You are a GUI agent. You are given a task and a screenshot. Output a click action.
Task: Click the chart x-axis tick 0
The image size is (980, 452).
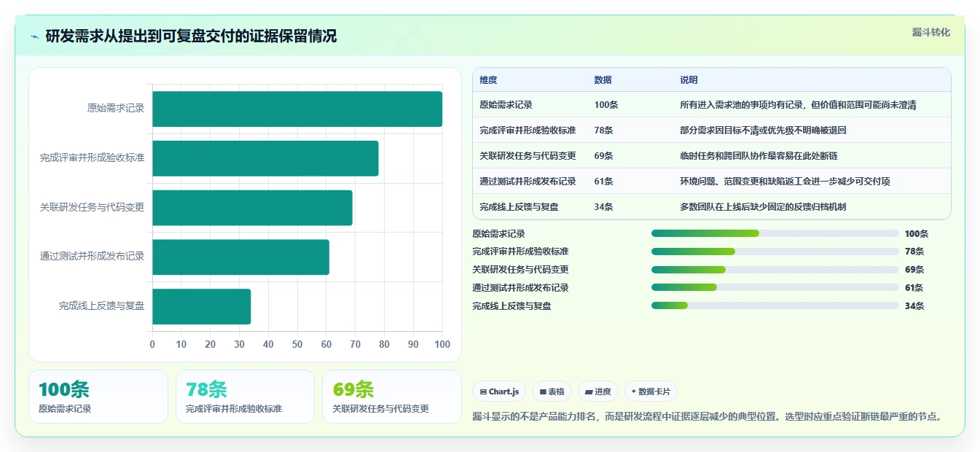pos(152,345)
